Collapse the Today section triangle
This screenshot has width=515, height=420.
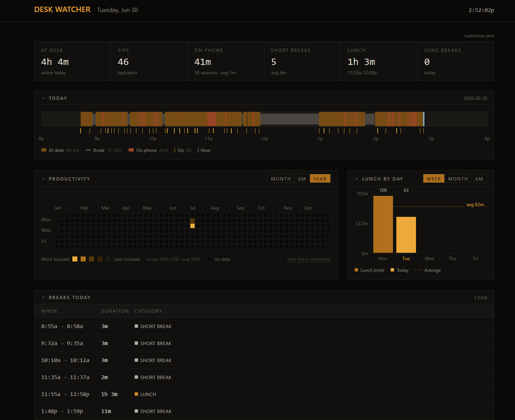(x=43, y=98)
